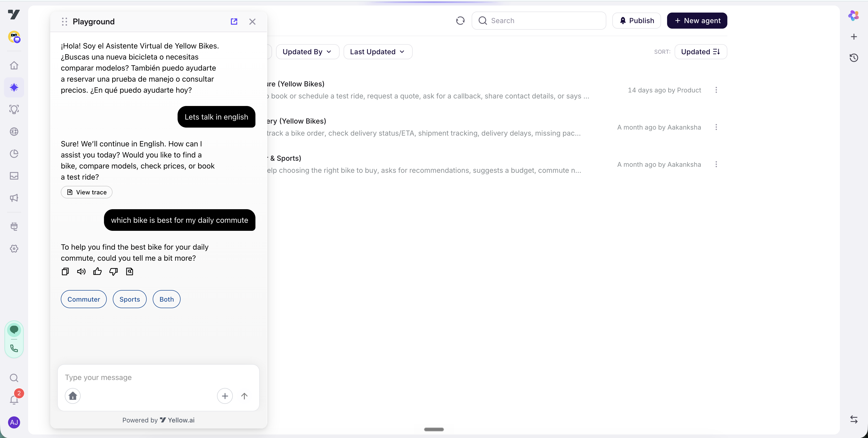The image size is (868, 438).
Task: Create a New agent
Action: (697, 21)
